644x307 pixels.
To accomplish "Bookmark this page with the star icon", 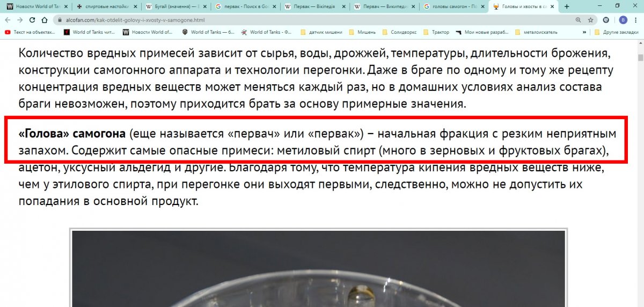I will click(590, 20).
